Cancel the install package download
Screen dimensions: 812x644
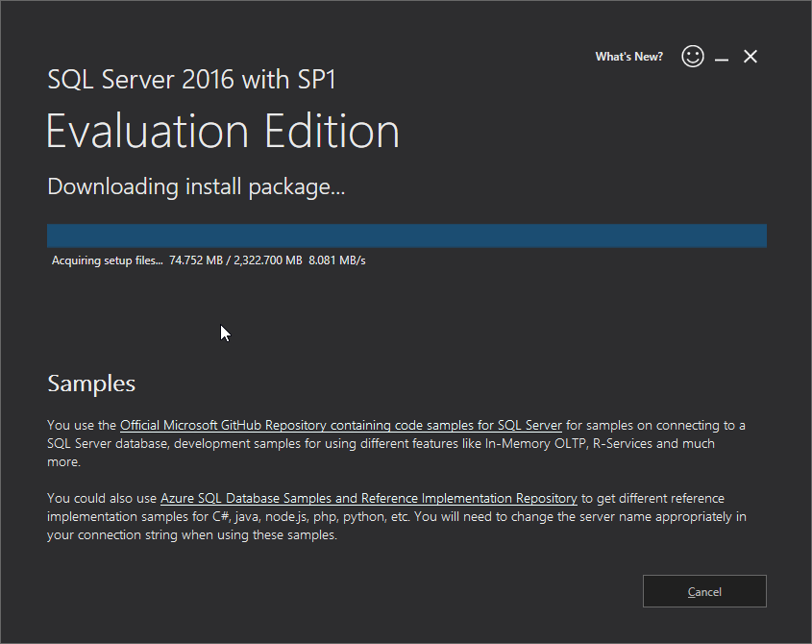tap(704, 591)
